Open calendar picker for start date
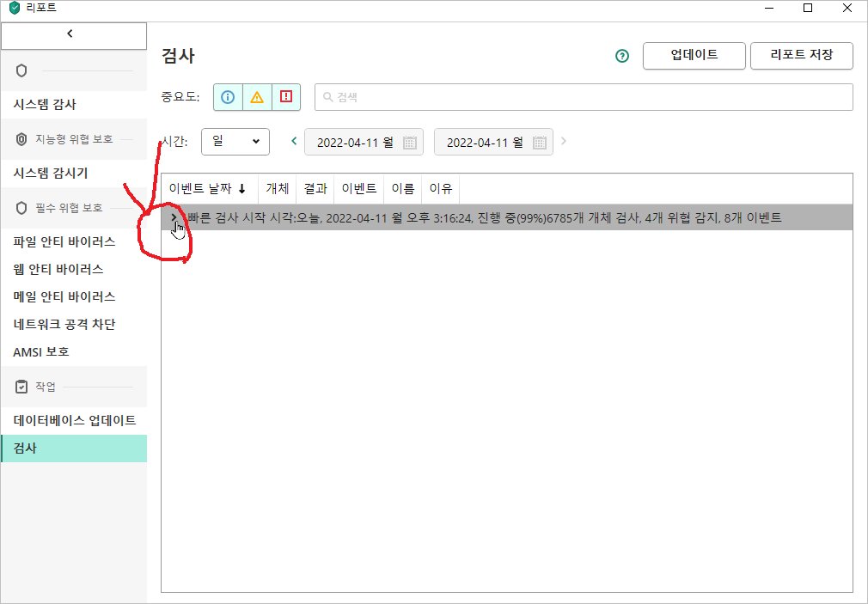Image resolution: width=868 pixels, height=604 pixels. 410,143
